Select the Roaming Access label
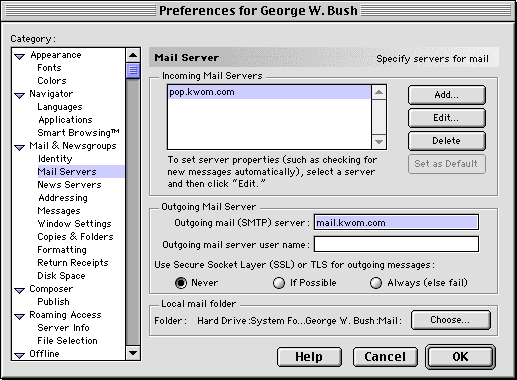517x380 pixels. [65, 315]
